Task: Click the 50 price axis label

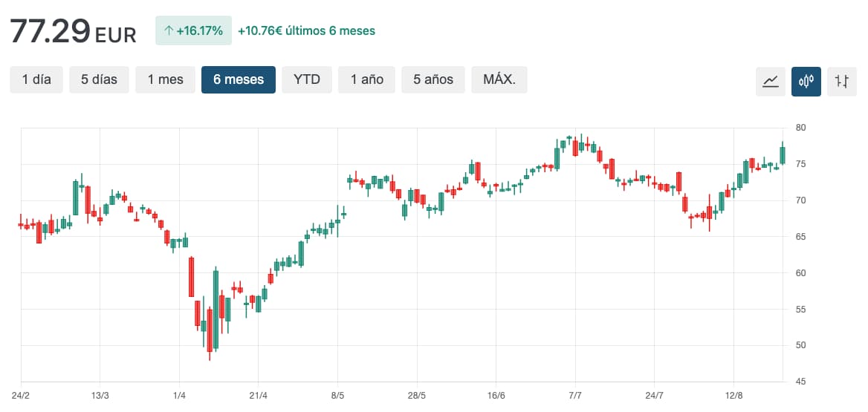Action: tap(800, 346)
